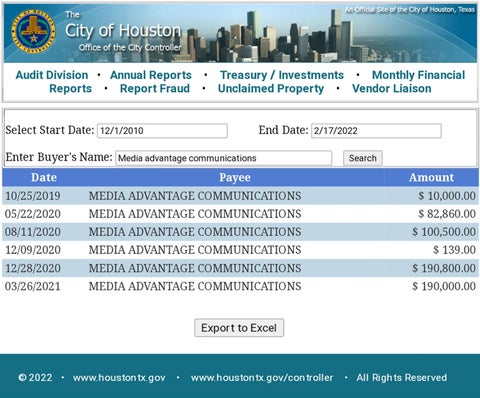Image resolution: width=480 pixels, height=398 pixels.
Task: Click All Rights Reserved footer text
Action: point(402,378)
